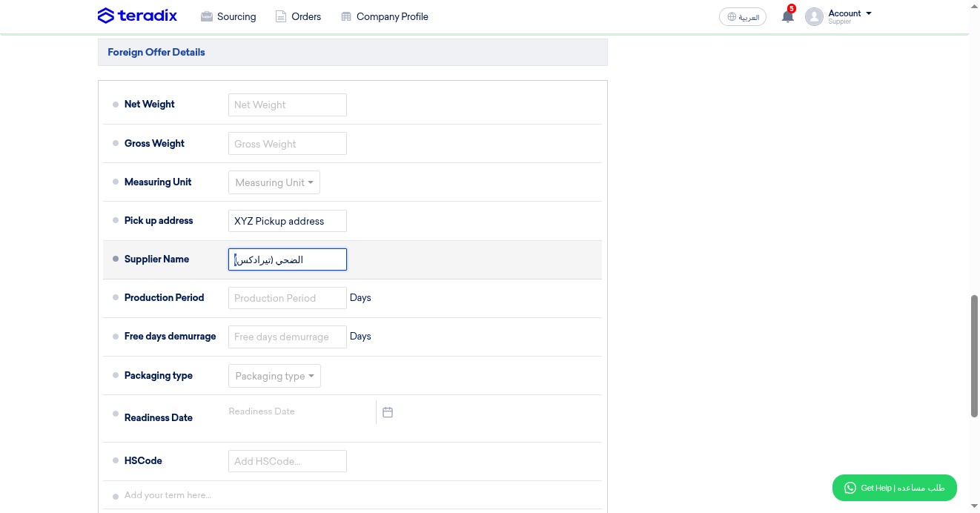980x513 pixels.
Task: Click the HSCode input field
Action: click(x=288, y=461)
